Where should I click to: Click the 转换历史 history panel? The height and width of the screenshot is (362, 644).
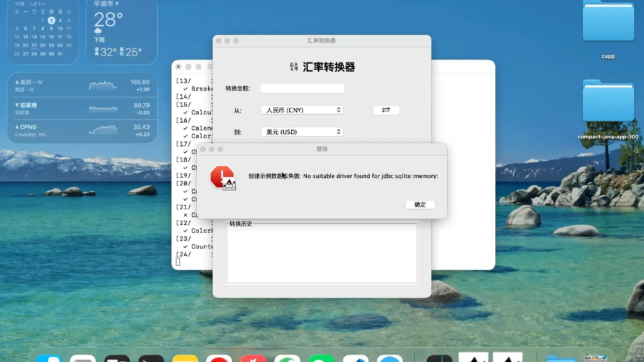(x=321, y=253)
